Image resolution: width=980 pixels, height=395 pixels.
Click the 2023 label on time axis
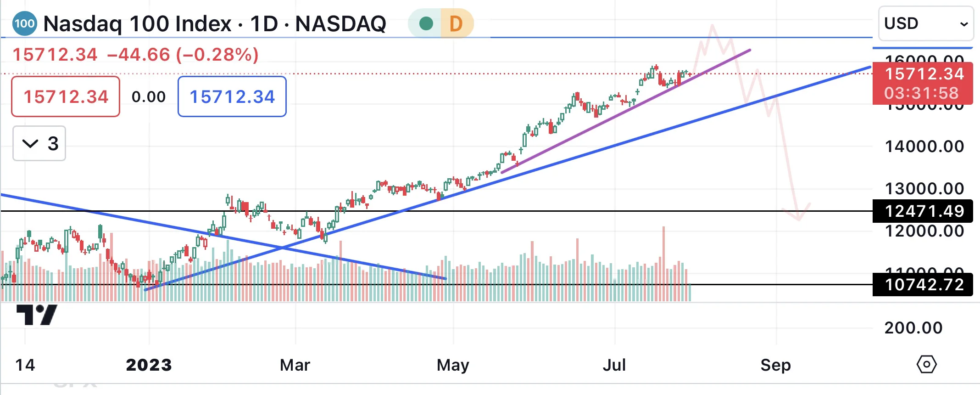coord(149,365)
